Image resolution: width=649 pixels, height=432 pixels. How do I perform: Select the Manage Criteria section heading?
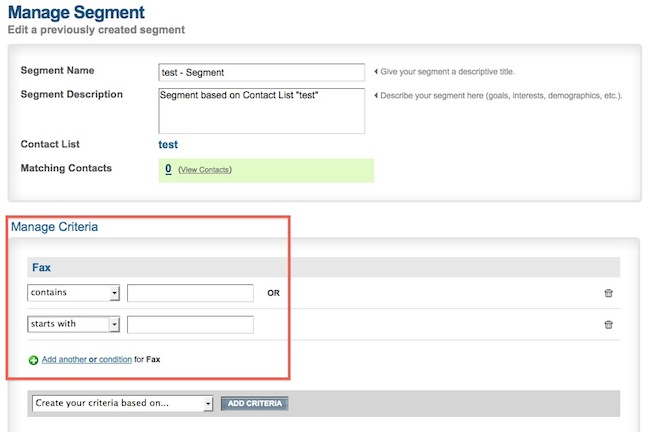point(54,227)
